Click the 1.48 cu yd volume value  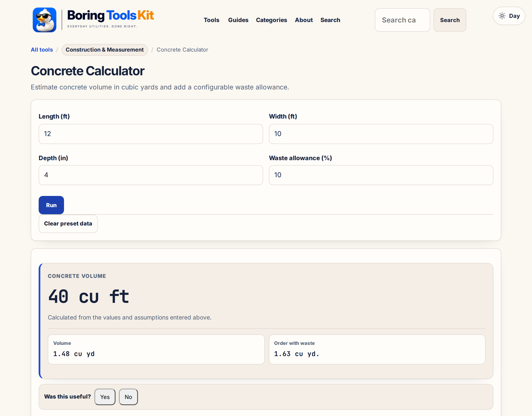pos(74,354)
